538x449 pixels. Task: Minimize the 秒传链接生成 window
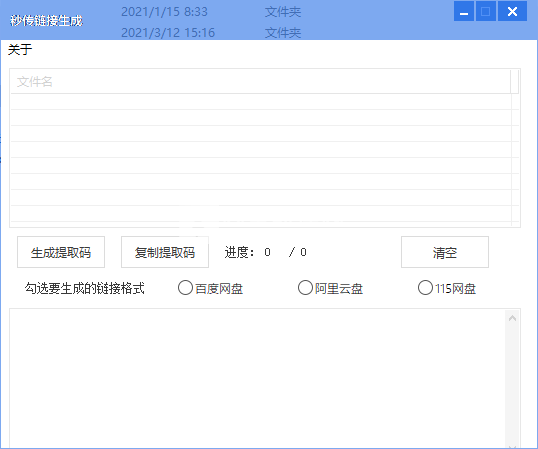click(464, 11)
